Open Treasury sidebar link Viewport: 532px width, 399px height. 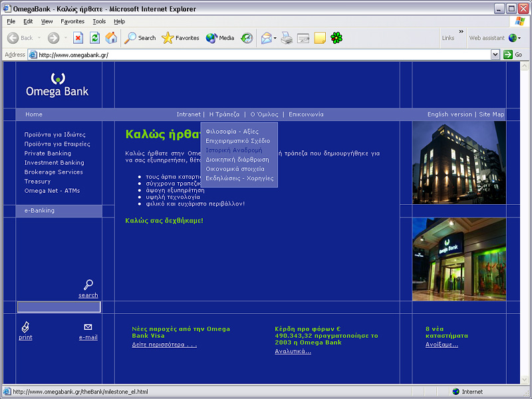pyautogui.click(x=37, y=182)
